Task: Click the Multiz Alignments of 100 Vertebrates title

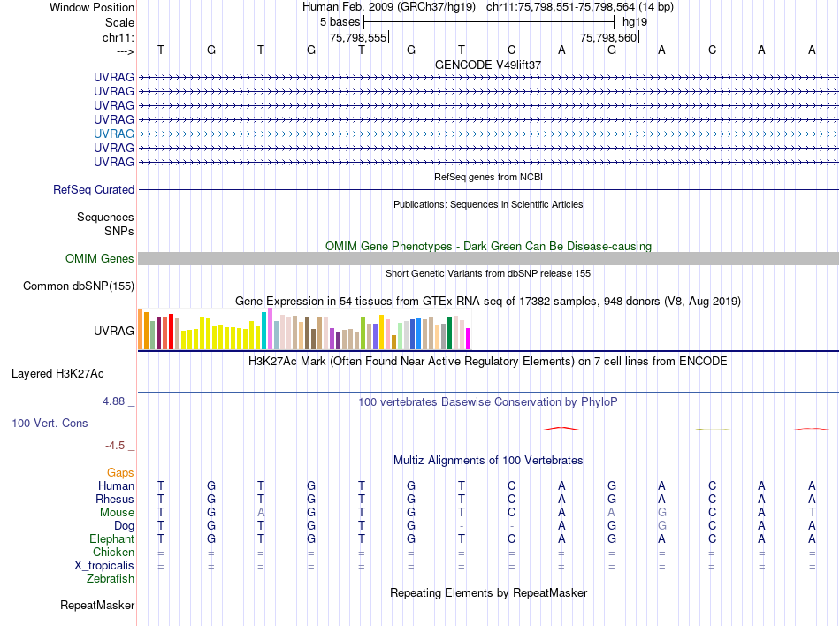Action: coord(488,460)
